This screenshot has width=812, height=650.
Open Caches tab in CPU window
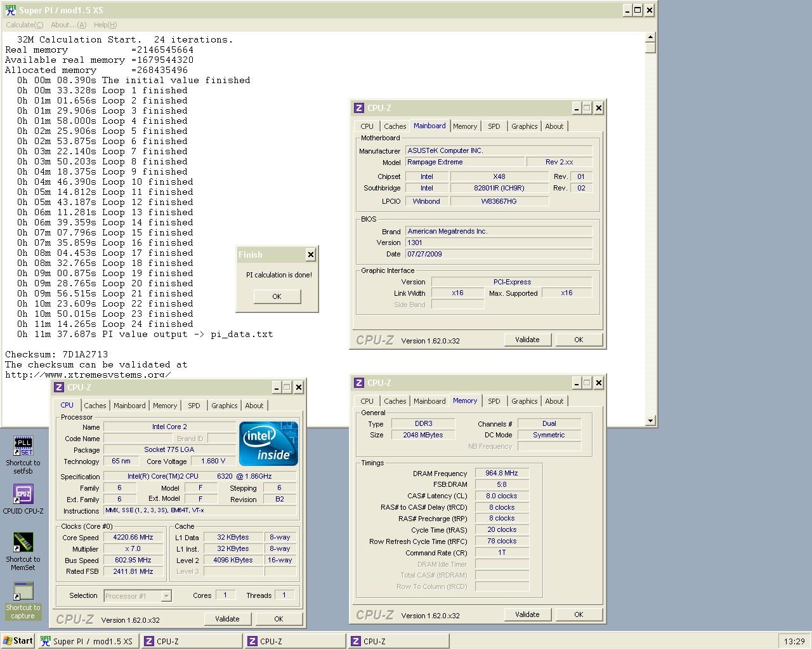(x=95, y=406)
